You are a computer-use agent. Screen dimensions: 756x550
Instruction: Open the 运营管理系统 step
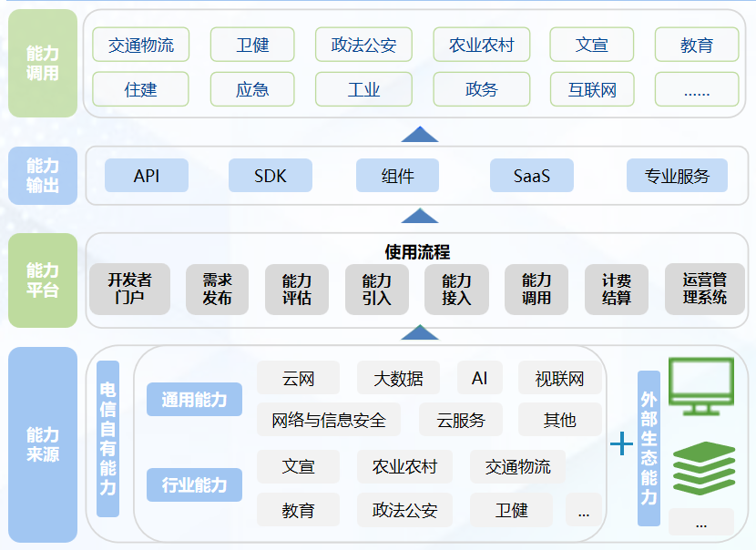[704, 289]
